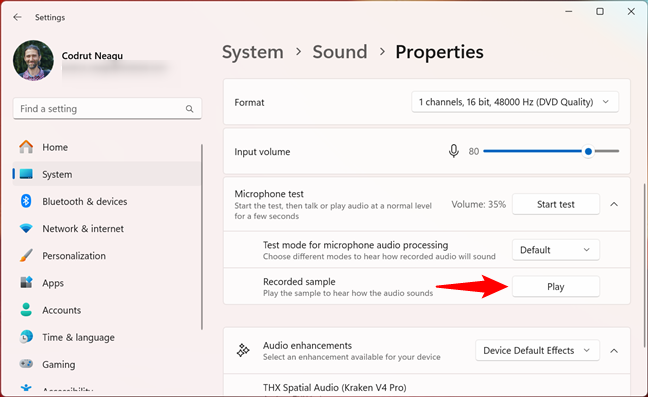Go to Time & language settings
Screen dimensions: 648x397
107,337
